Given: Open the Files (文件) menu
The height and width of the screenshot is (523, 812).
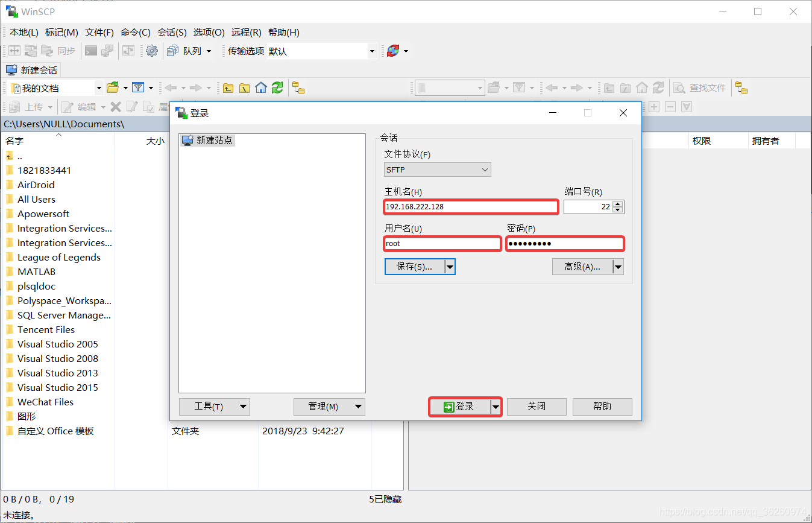Looking at the screenshot, I should coord(99,33).
